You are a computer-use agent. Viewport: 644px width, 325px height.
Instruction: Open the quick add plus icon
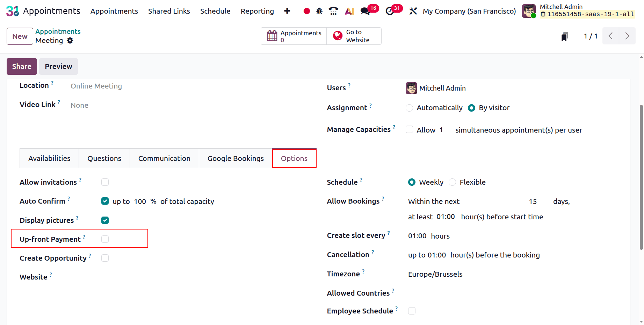point(287,11)
